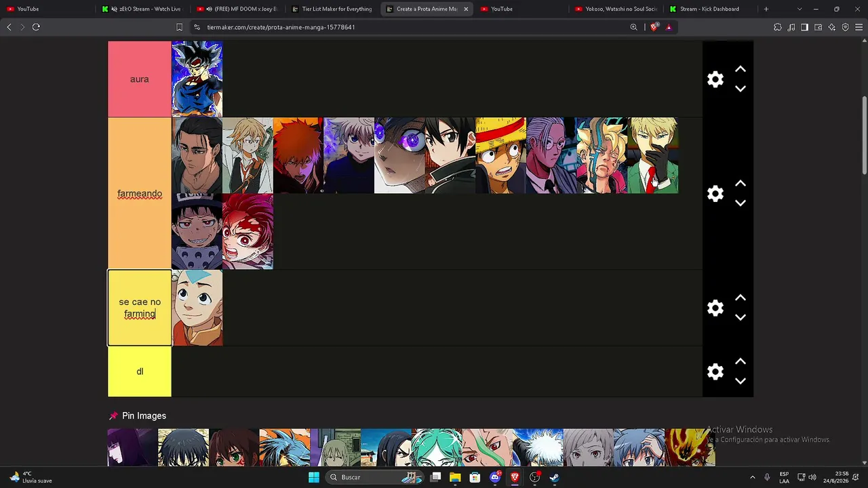Reload the tiermaker page
This screenshot has width=868, height=488.
36,27
